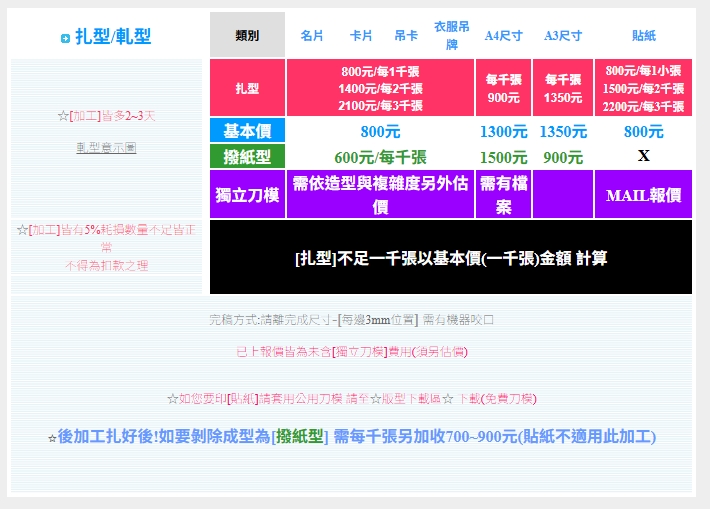710x509 pixels.
Task: Click the 衣服吊牌 column header
Action: click(x=451, y=35)
